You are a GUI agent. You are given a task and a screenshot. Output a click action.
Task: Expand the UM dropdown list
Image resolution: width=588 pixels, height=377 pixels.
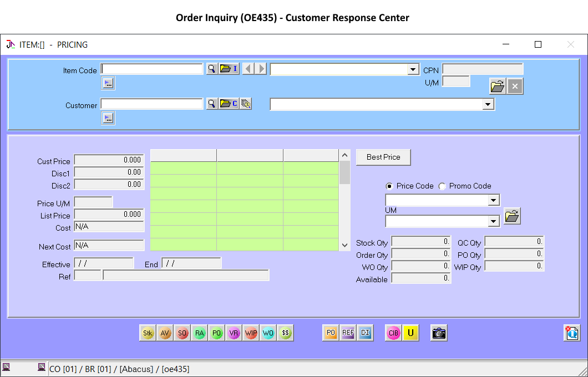click(x=493, y=221)
